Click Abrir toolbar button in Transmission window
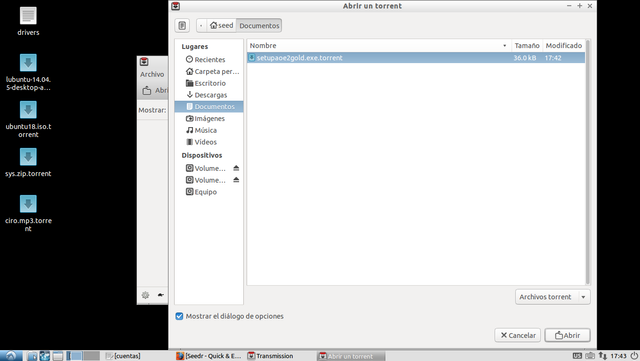 tap(155, 90)
